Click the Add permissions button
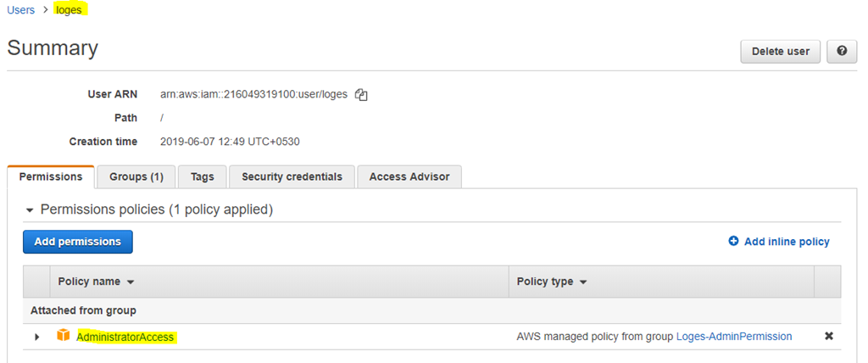 coord(77,242)
